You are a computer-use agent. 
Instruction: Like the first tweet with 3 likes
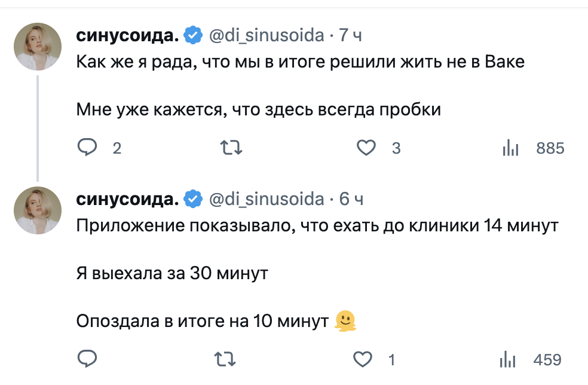(366, 148)
